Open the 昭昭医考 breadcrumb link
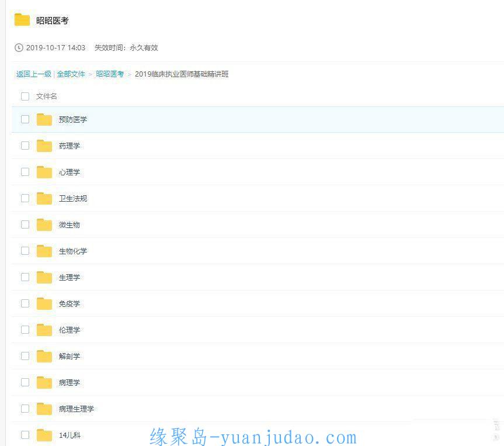Image resolution: width=504 pixels, height=446 pixels. pyautogui.click(x=110, y=74)
